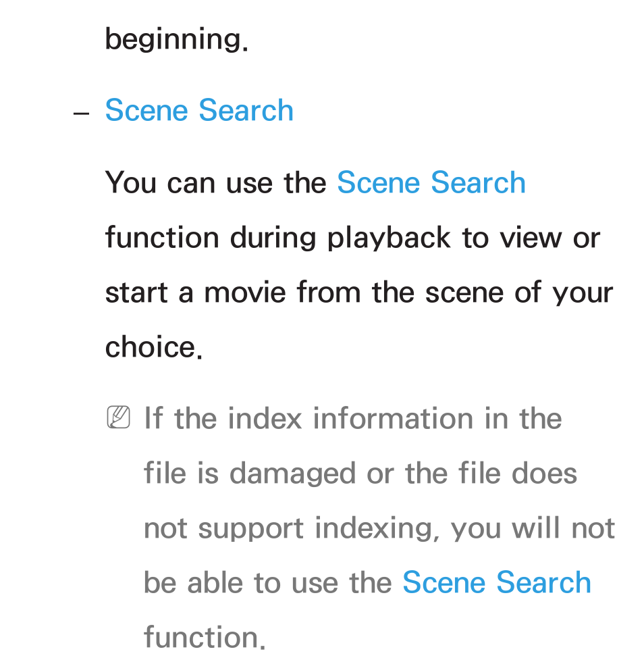Click the word 'scene' in 'scene of your'
This screenshot has width=644, height=660.
[x=464, y=293]
